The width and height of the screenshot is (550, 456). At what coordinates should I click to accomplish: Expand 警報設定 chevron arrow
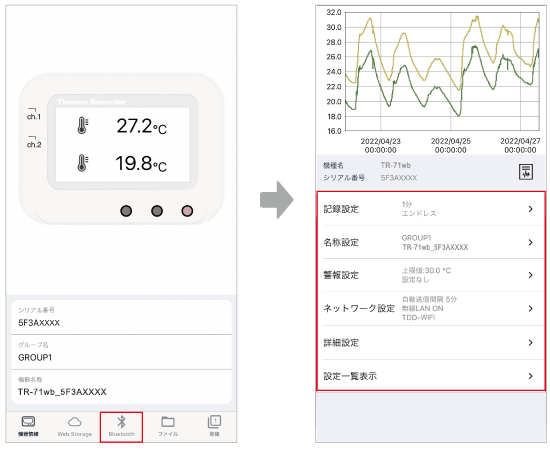[x=530, y=275]
